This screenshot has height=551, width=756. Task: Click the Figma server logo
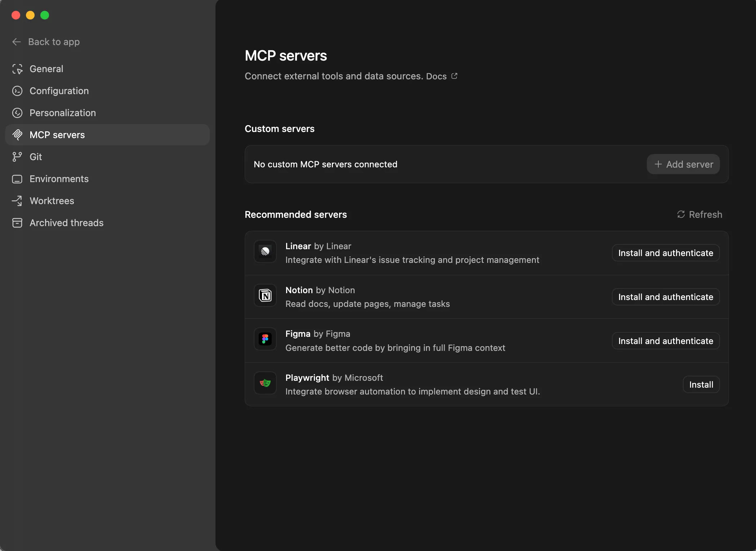tap(265, 339)
